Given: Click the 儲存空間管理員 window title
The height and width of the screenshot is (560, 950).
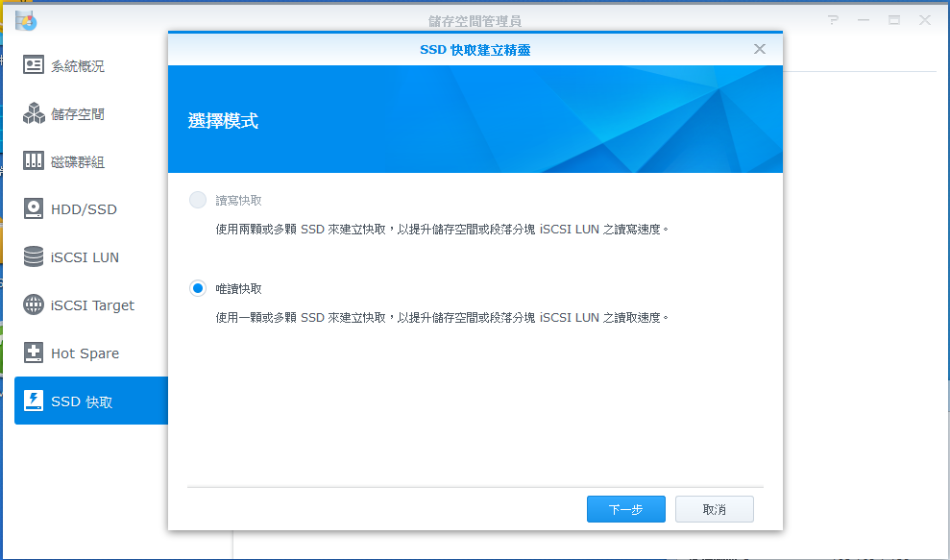Looking at the screenshot, I should [x=475, y=21].
